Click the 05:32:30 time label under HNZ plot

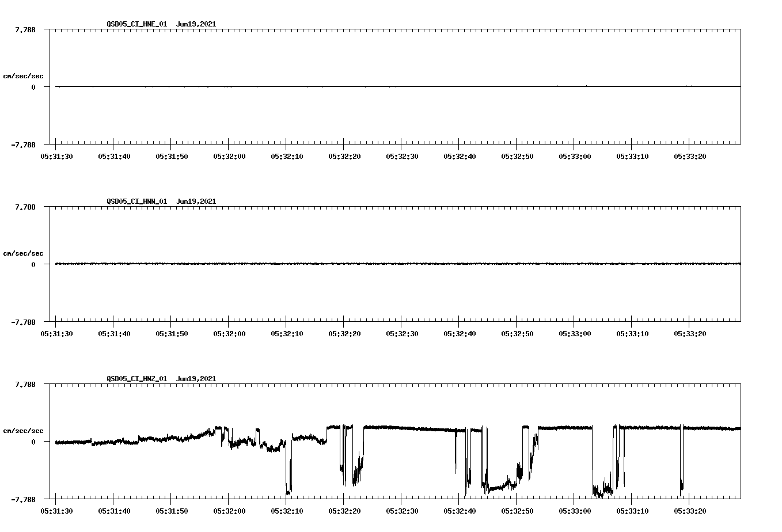402,511
